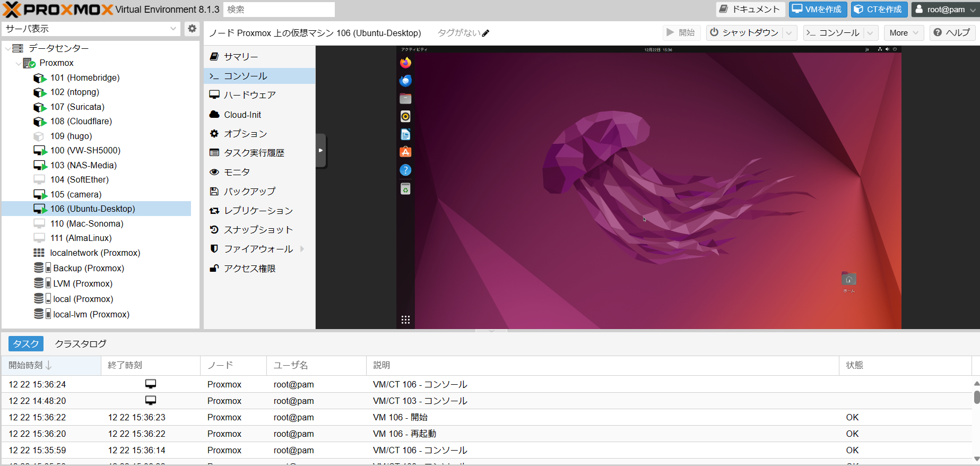This screenshot has width=980, height=466.
Task: Open the Home folder icon on desktop
Action: 848,279
